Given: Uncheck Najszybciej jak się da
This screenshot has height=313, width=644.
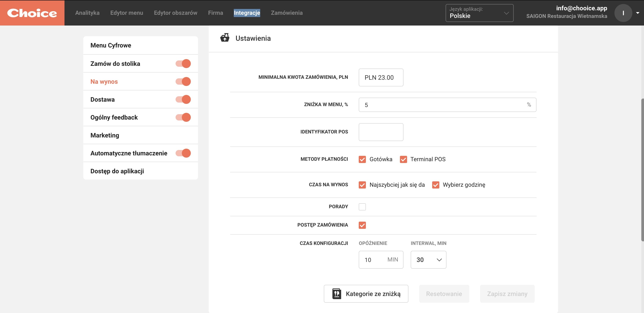Looking at the screenshot, I should pos(362,185).
